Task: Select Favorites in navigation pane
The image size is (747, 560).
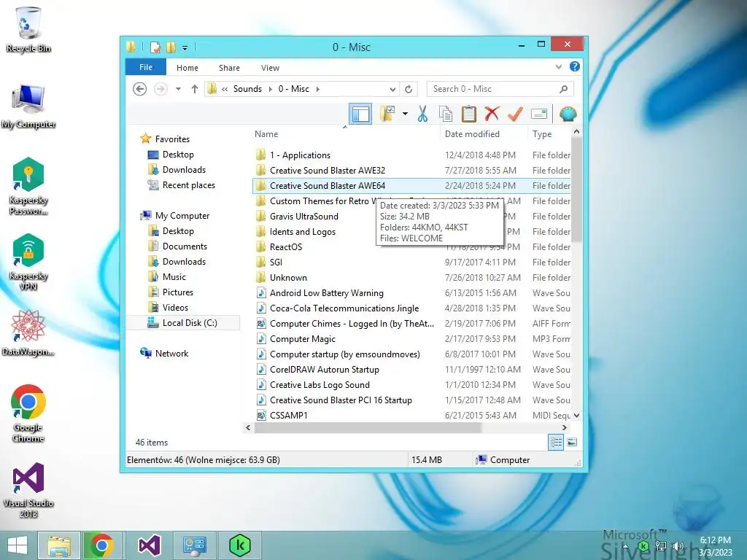Action: point(172,139)
